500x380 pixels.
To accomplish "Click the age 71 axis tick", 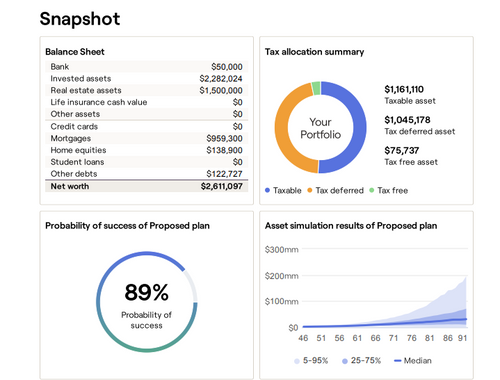I will click(x=393, y=338).
